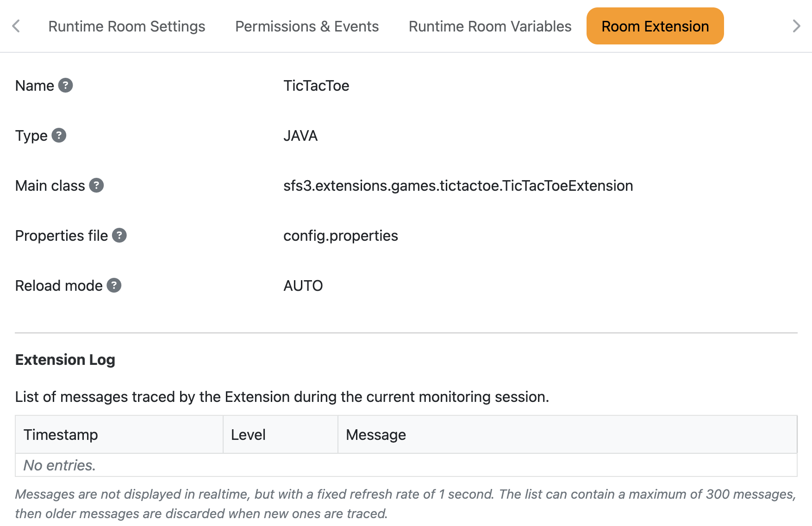812x526 pixels.
Task: Open the Permissions & Events tab
Action: tap(307, 26)
